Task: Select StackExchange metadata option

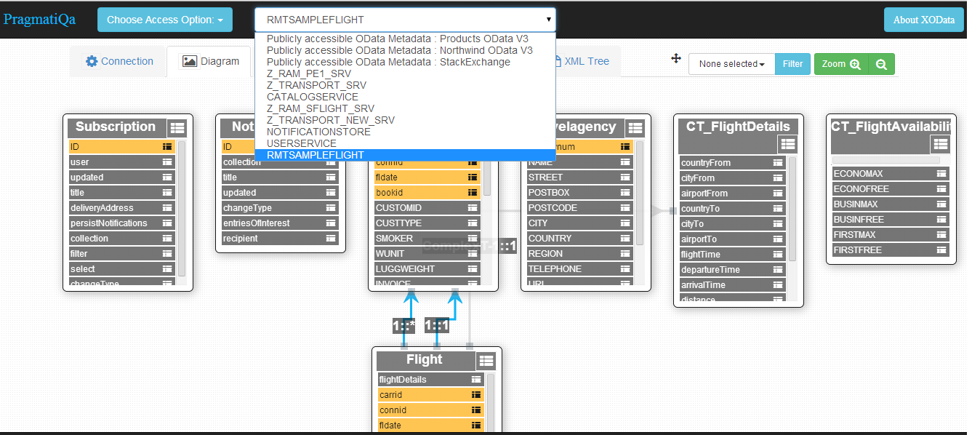Action: click(405, 62)
